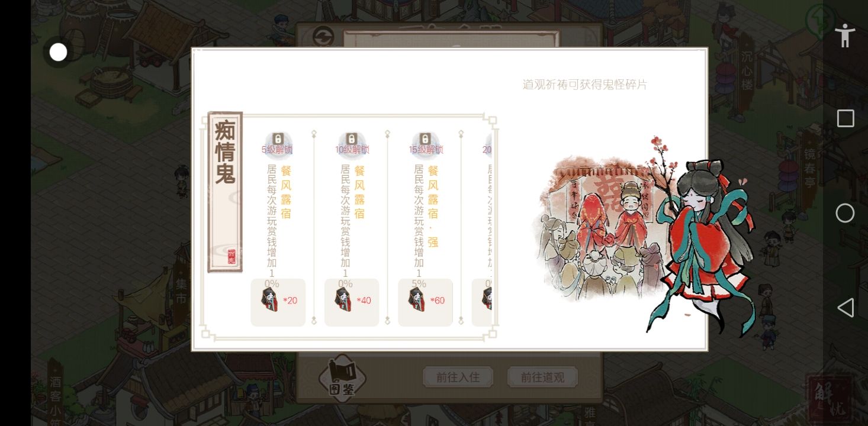This screenshot has width=868, height=426.
Task: Tap the 痴情鬼 name scroll banner
Action: point(225,192)
